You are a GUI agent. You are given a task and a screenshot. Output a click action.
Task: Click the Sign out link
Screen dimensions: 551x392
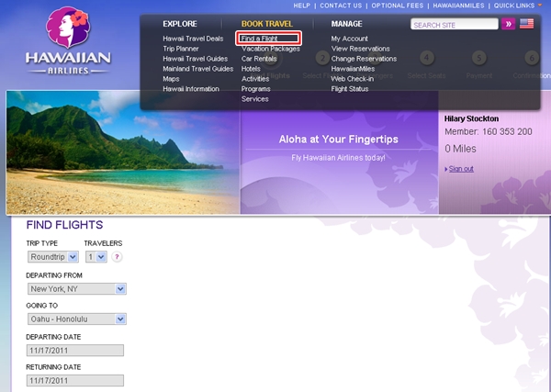[x=461, y=169]
